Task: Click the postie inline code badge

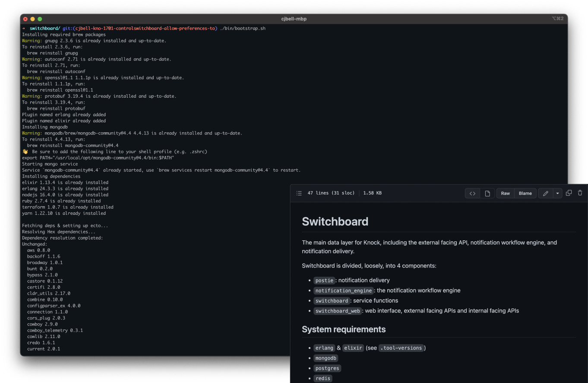Action: [x=324, y=280]
